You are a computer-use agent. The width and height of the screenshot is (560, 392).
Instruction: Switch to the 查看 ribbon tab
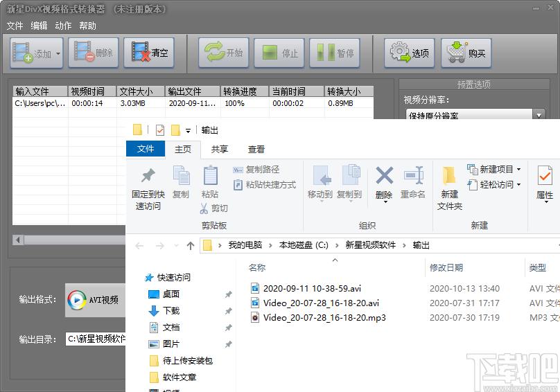click(x=256, y=149)
